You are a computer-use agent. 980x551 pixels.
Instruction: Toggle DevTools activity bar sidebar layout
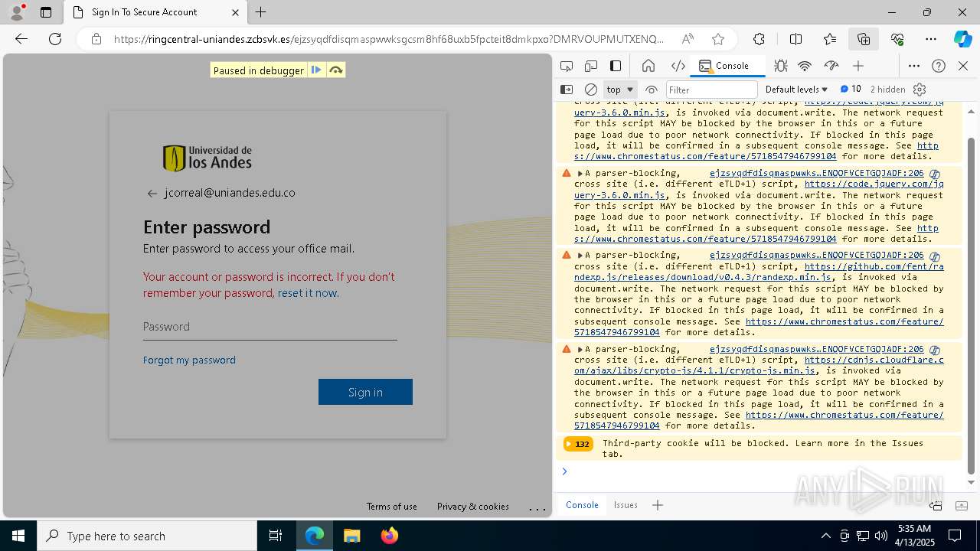pos(616,66)
